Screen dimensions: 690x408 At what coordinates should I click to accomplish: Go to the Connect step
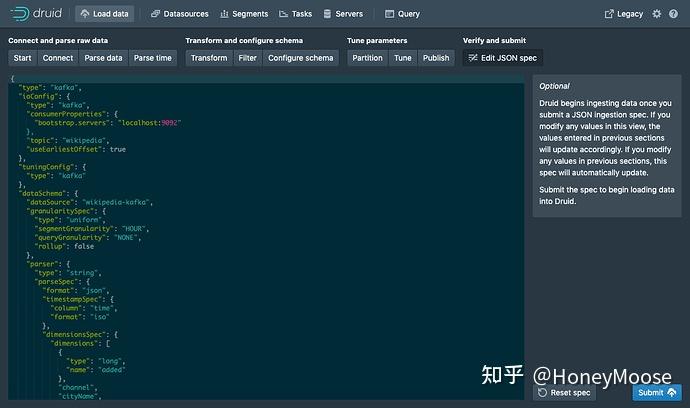(58, 58)
